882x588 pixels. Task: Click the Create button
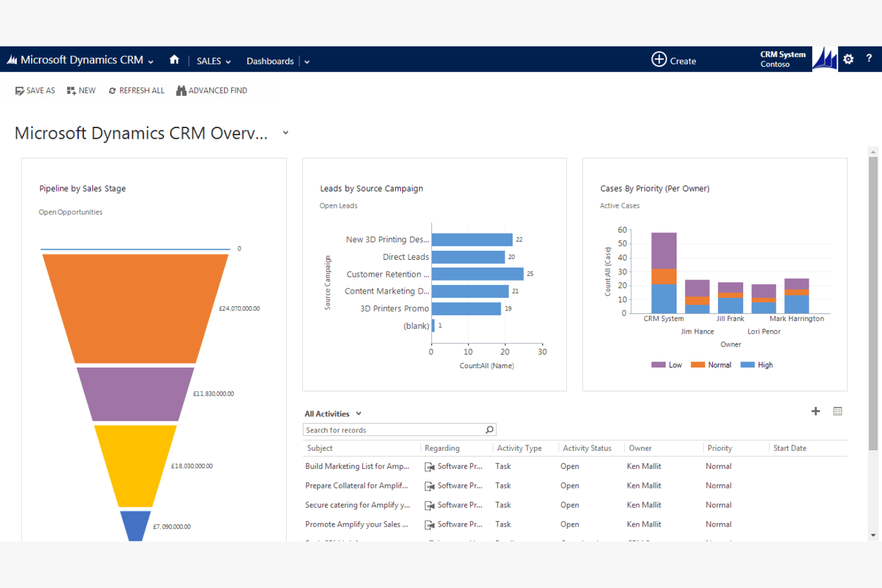point(674,60)
